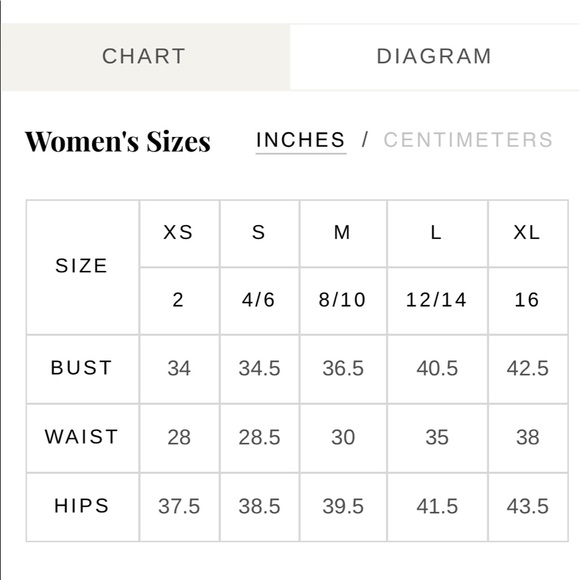This screenshot has height=580, width=580.
Task: Click the L size column header
Action: point(437,233)
